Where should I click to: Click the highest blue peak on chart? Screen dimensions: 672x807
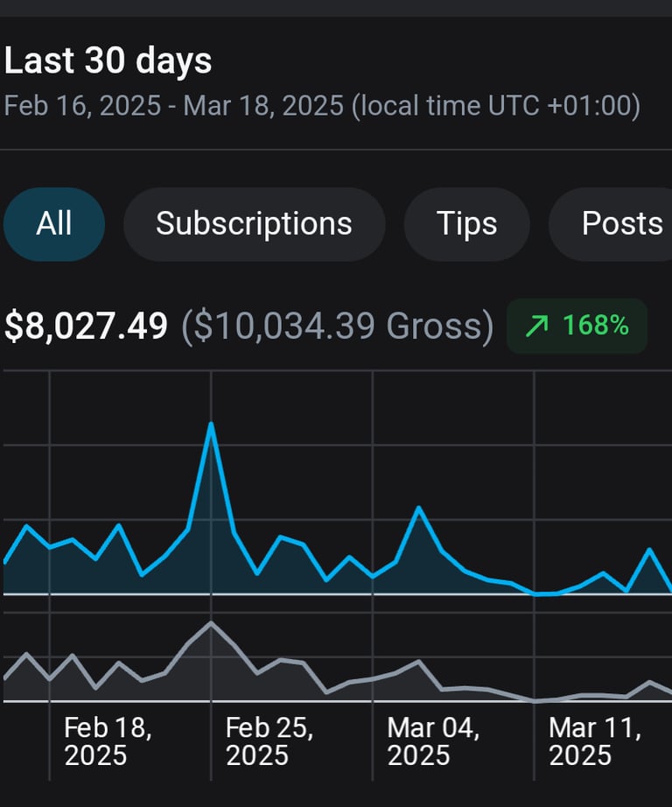[211, 425]
